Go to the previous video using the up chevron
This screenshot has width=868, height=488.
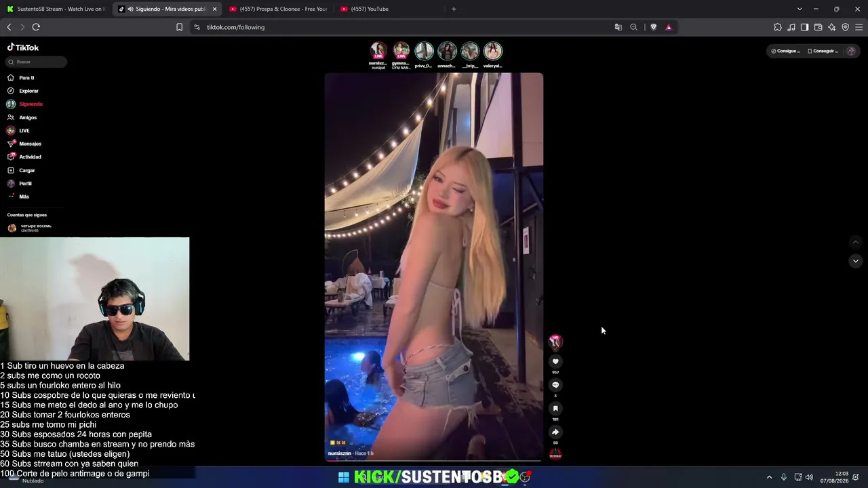855,242
